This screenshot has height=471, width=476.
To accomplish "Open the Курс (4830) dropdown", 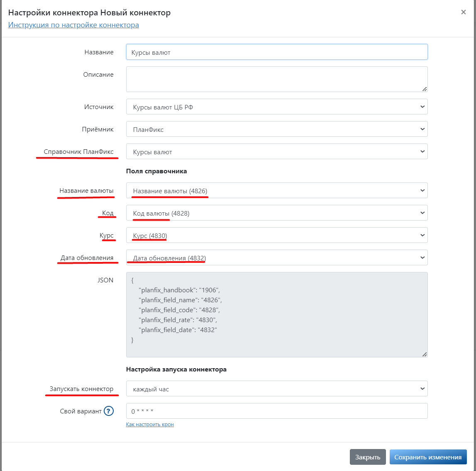I will click(277, 235).
